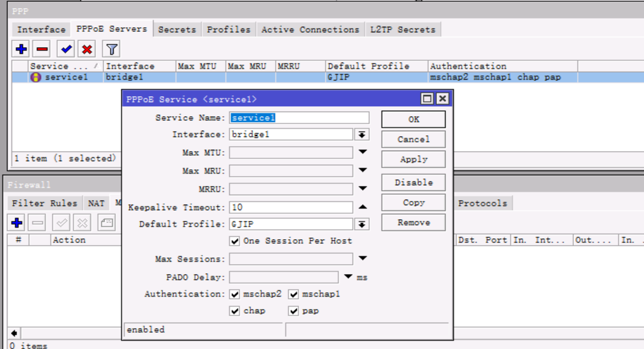Open the filter funnel in PPP toolbar

(x=112, y=49)
